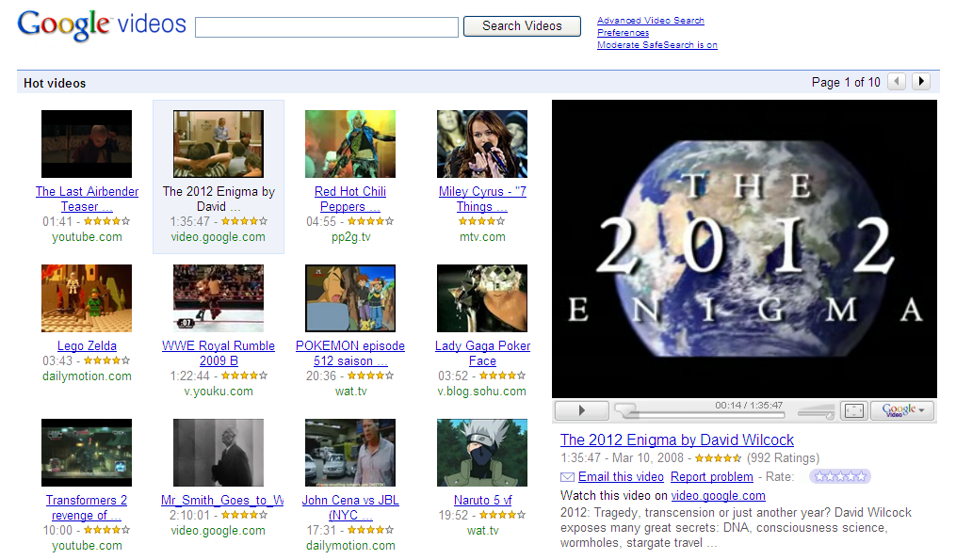Change the Moderate SafeSearch setting
This screenshot has height=560, width=956.
click(657, 45)
